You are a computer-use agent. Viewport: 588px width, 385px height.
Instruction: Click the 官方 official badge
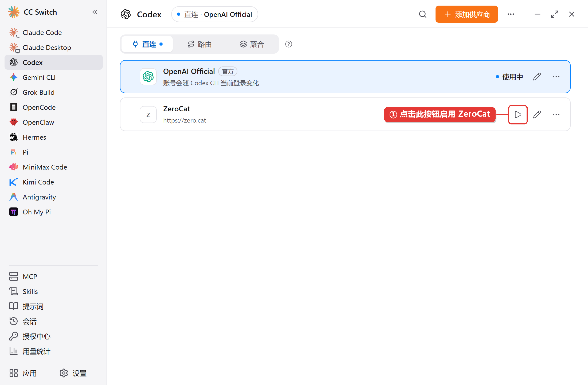click(228, 71)
